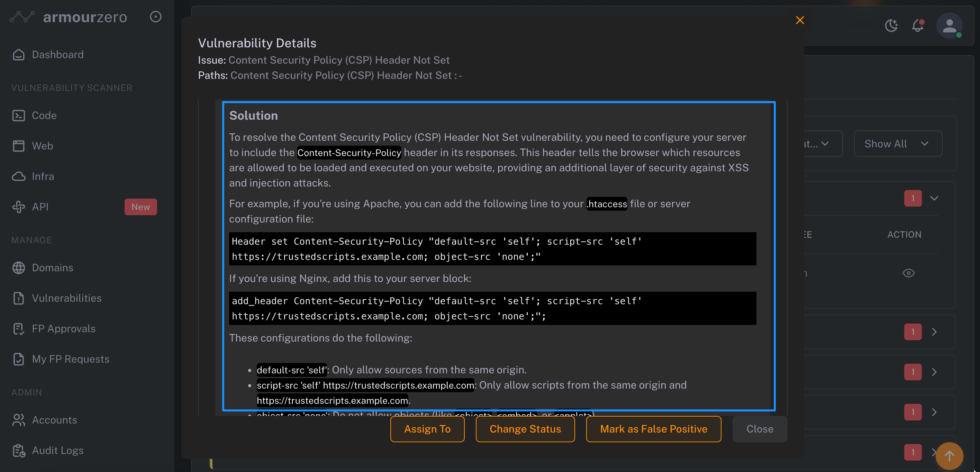980x472 pixels.
Task: Open FP Approvals page
Action: click(x=63, y=328)
